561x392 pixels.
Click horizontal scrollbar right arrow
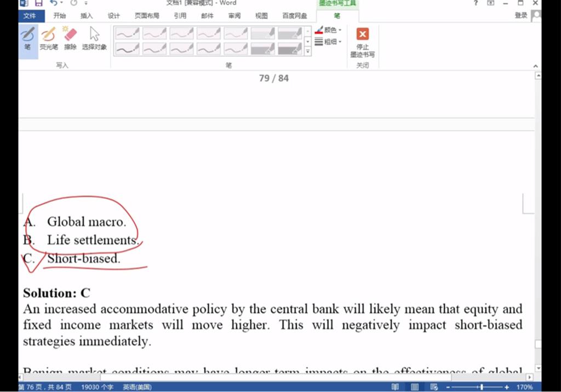click(x=530, y=377)
